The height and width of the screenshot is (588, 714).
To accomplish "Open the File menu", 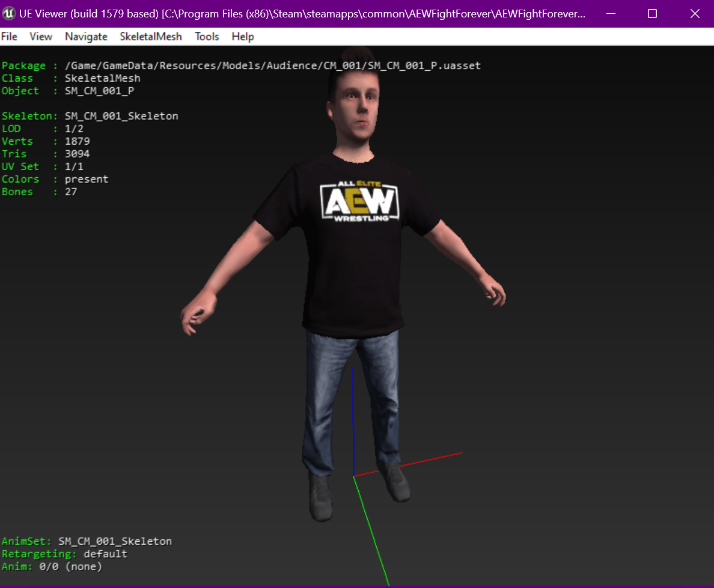I will [x=9, y=37].
